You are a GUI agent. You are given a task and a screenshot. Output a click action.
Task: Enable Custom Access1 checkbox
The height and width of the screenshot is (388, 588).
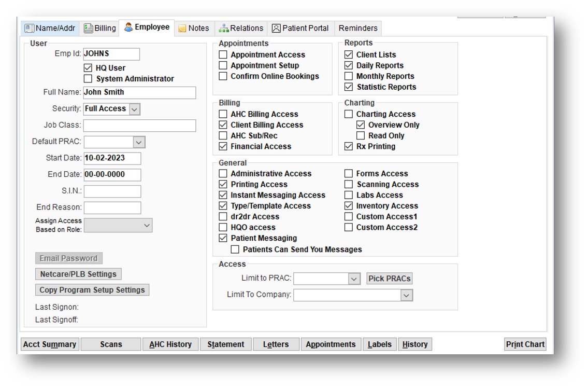(x=349, y=216)
